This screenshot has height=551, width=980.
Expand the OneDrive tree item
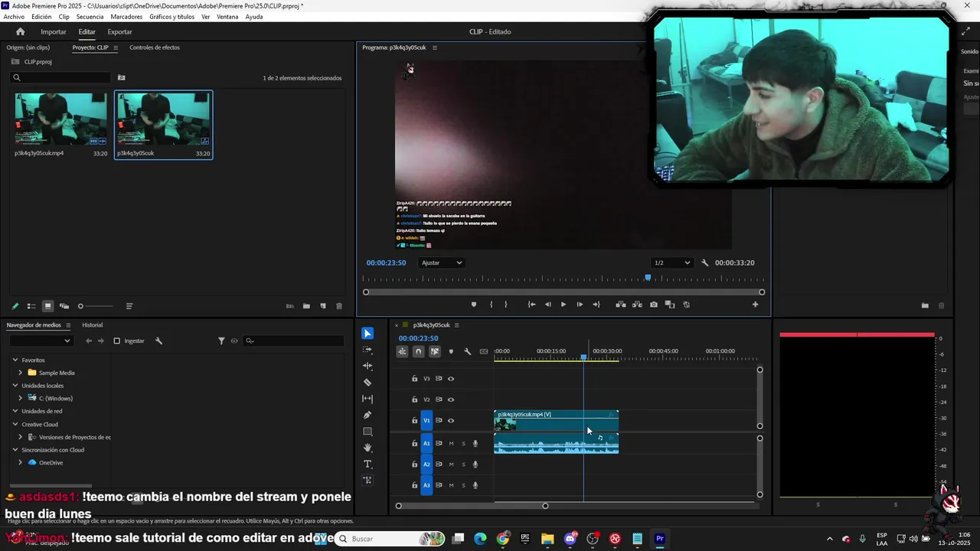click(21, 462)
